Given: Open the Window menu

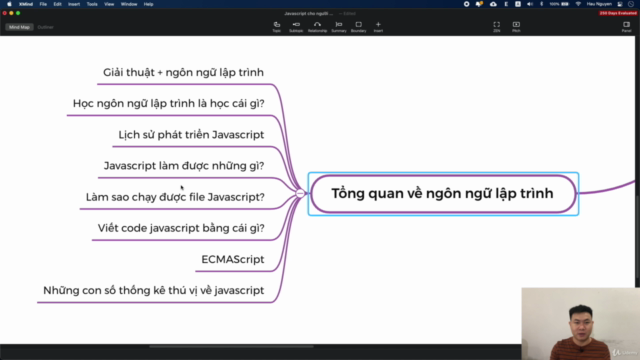Looking at the screenshot, I should 129,4.
